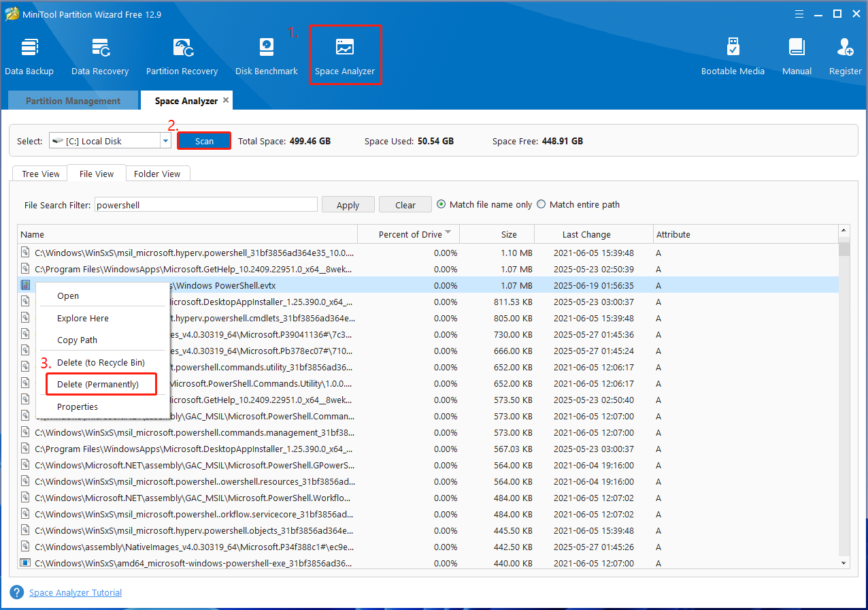Close the Space Analyzer tab
Viewport: 868px width, 610px height.
pos(226,100)
